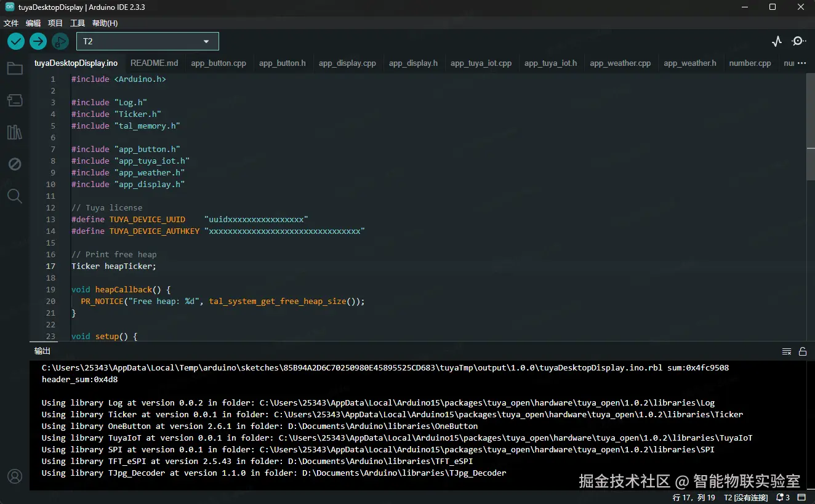Open the 工具 menu

click(x=78, y=23)
